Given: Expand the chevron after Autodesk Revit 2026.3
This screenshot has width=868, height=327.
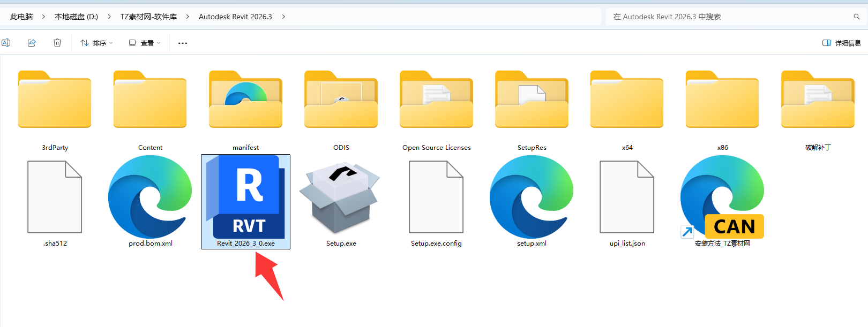Looking at the screenshot, I should 283,17.
